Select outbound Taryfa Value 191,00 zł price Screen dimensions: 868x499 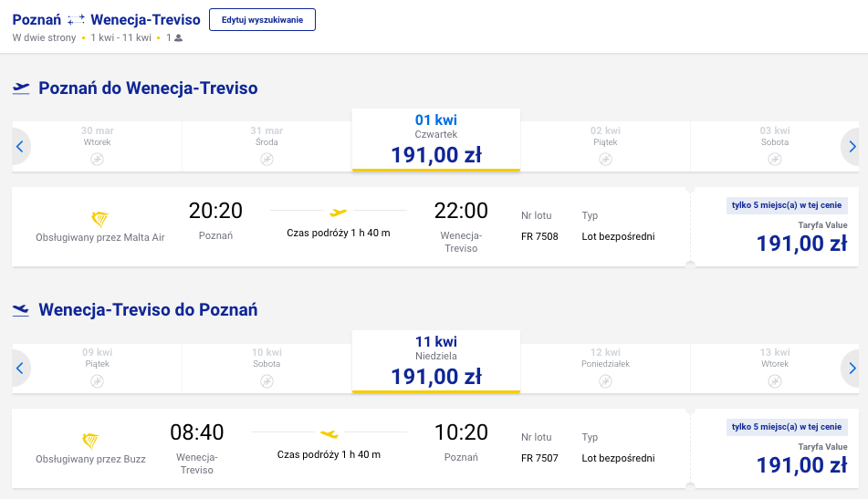coord(801,244)
